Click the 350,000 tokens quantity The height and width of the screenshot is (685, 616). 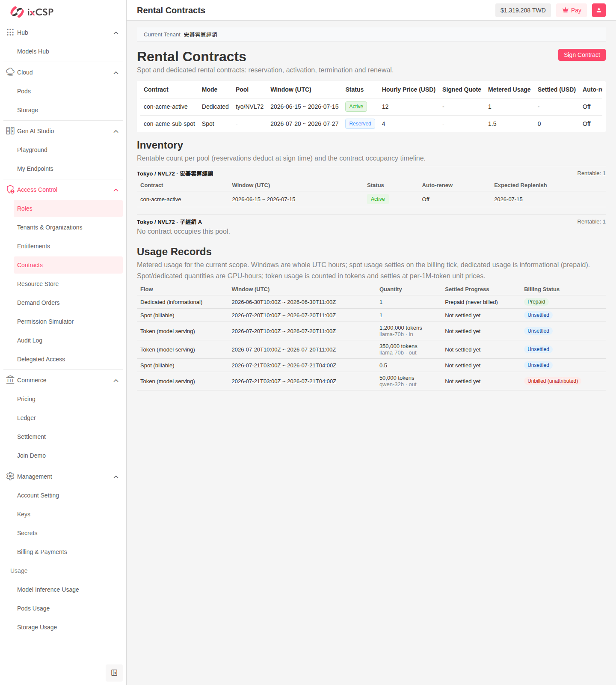coord(398,346)
